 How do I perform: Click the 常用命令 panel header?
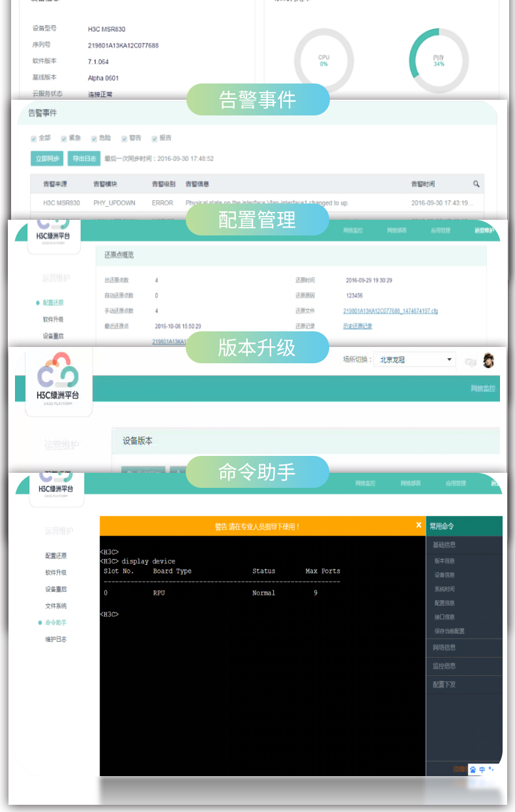point(464,526)
